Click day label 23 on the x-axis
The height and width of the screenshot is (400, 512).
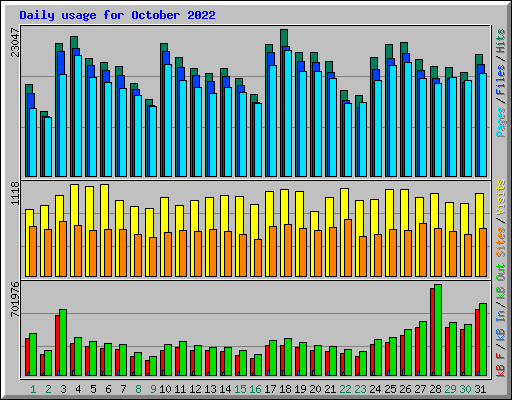point(360,389)
